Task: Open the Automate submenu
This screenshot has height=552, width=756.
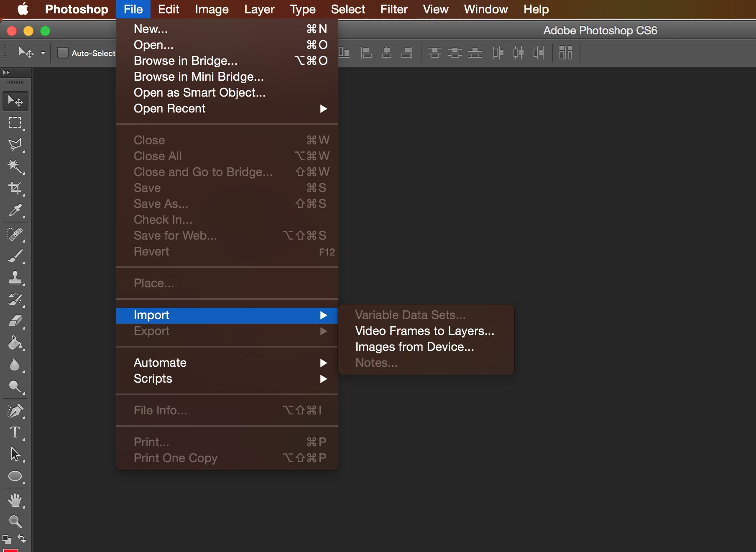Action: [x=227, y=363]
